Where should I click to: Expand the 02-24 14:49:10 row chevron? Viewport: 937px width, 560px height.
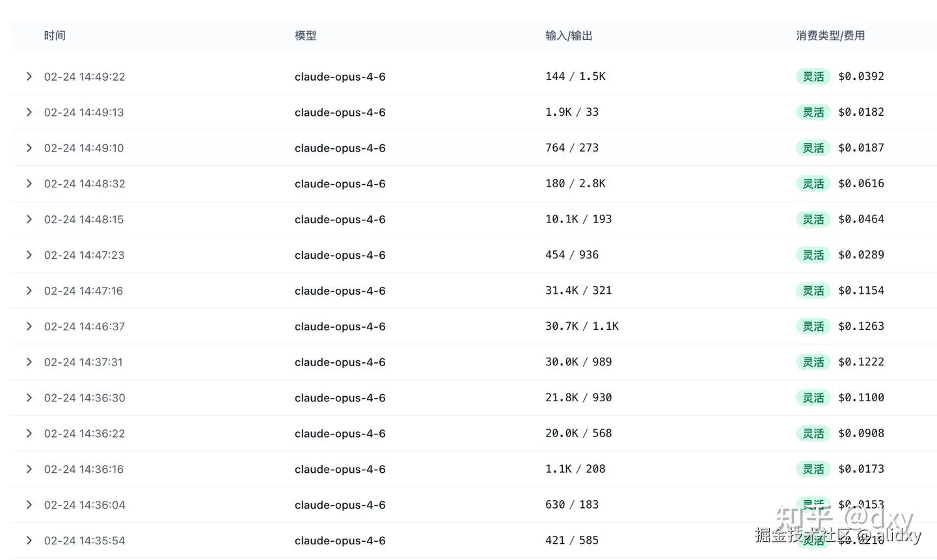pos(29,148)
